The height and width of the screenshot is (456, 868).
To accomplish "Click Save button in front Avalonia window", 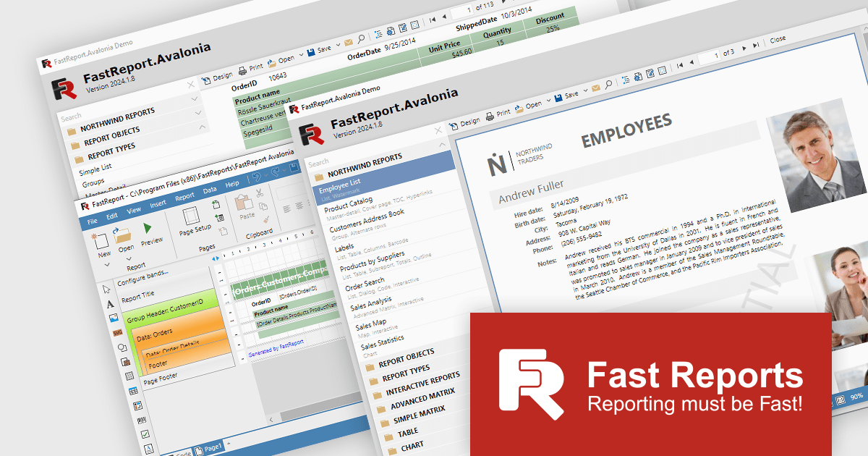I will [566, 96].
